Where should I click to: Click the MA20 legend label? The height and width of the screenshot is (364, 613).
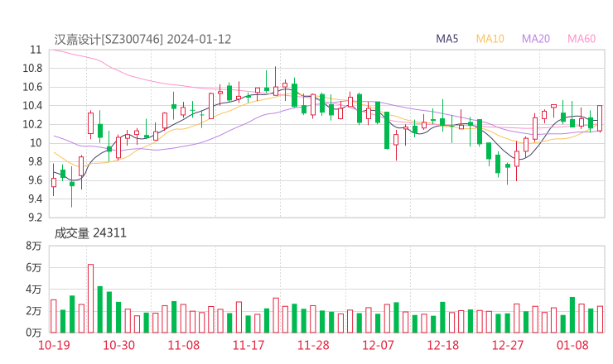[x=536, y=39]
